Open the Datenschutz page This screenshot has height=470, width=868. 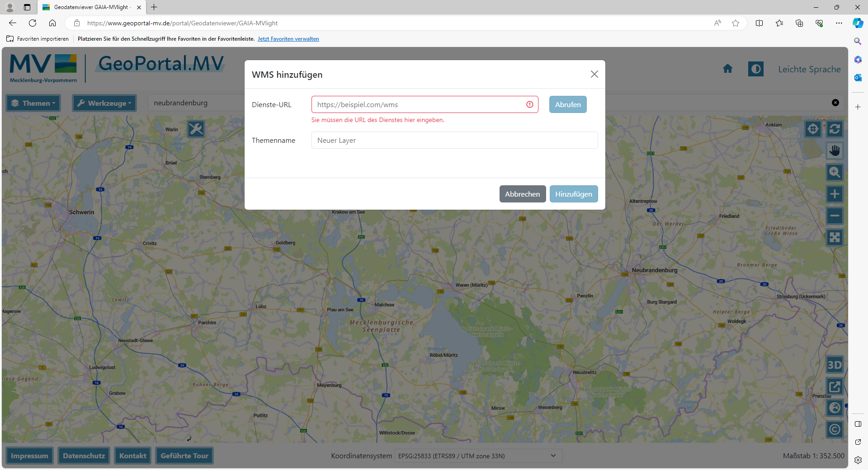(x=84, y=456)
